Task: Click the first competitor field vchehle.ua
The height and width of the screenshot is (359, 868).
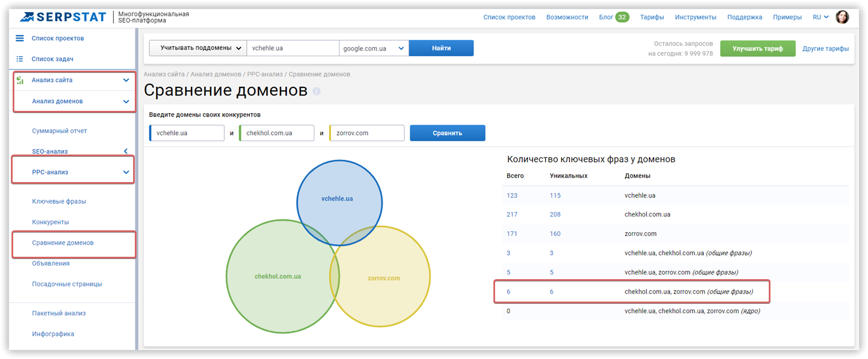Action: [x=187, y=133]
